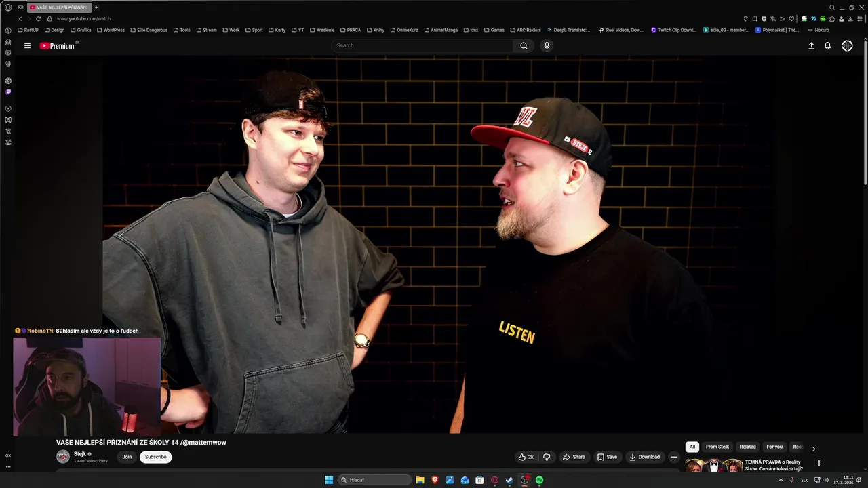Screen dimensions: 868x488
Task: Launch File Explorer from taskbar
Action: pyautogui.click(x=420, y=480)
